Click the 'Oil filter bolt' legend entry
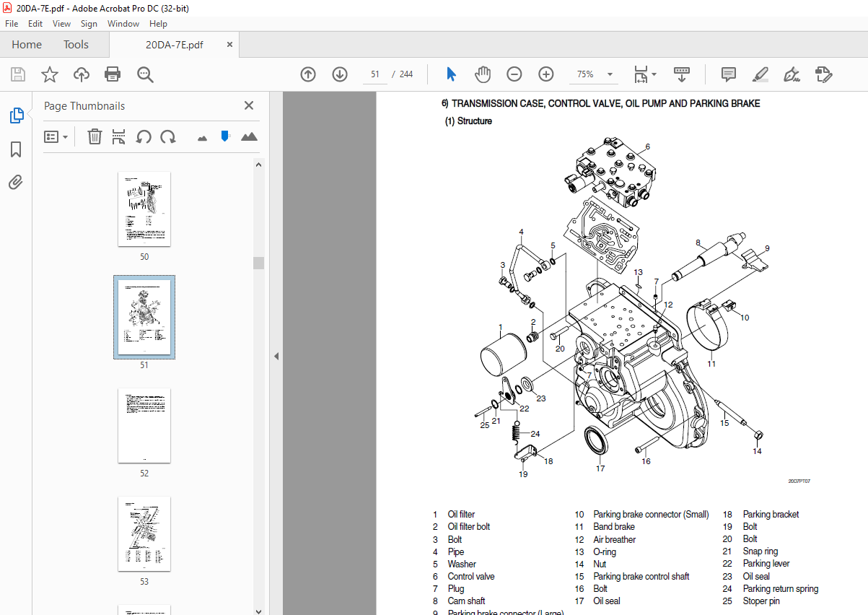 tap(469, 527)
